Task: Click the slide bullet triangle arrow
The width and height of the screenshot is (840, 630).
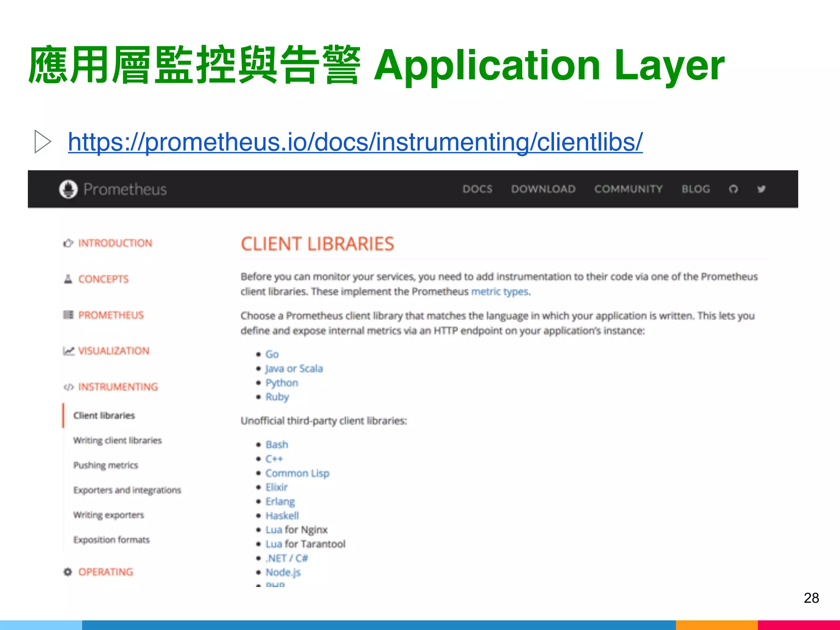Action: 43,142
